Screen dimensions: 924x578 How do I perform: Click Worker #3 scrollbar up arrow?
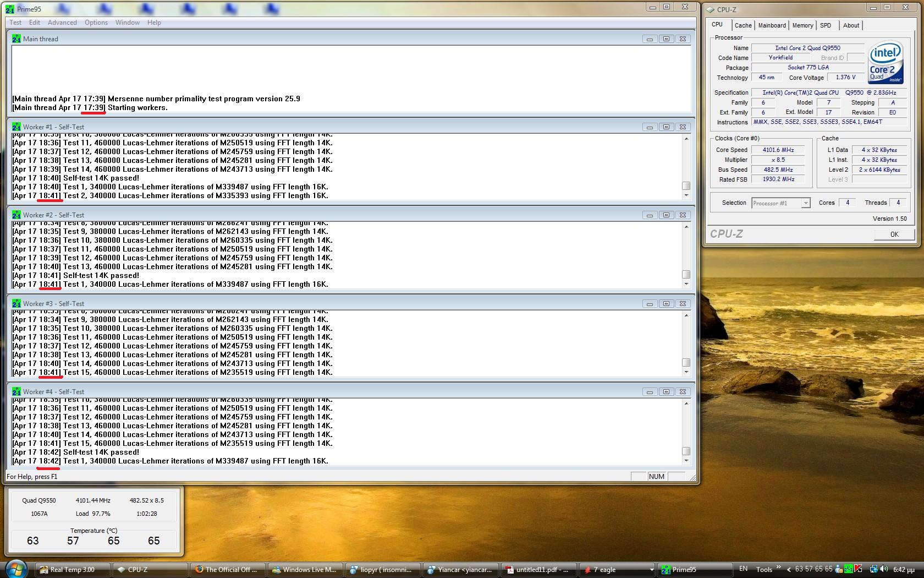click(686, 315)
